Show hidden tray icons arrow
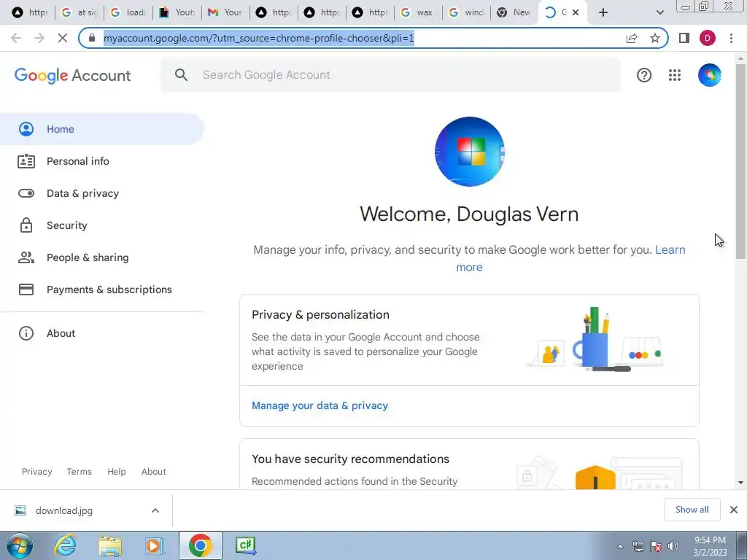 pos(620,547)
